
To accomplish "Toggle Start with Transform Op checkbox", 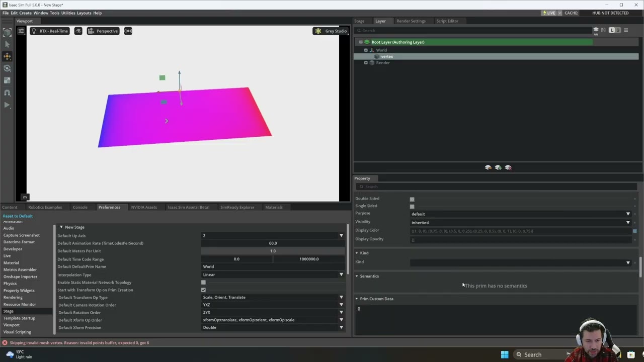I will [203, 290].
